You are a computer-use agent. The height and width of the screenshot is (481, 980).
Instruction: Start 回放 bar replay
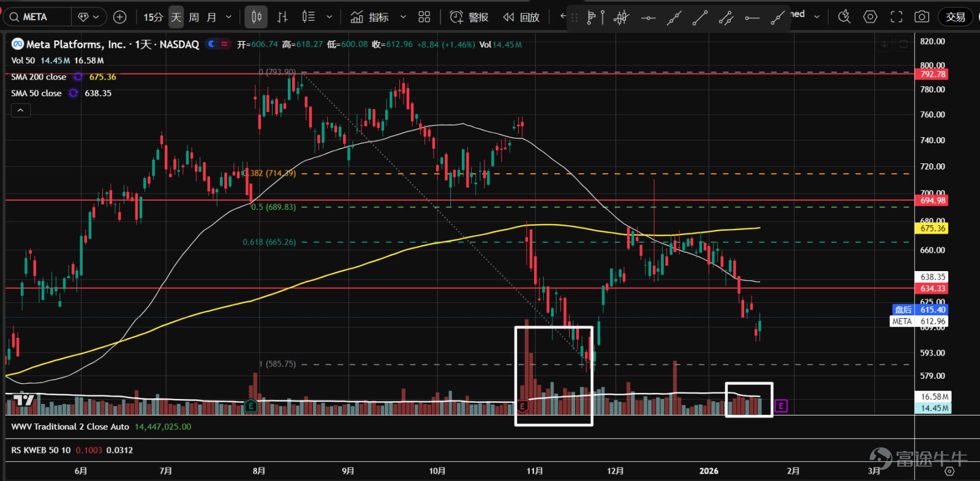pos(521,17)
